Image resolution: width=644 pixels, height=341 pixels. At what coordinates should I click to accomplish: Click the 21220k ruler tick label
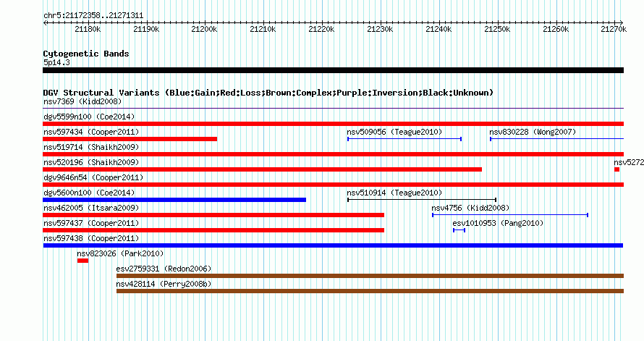(x=321, y=29)
